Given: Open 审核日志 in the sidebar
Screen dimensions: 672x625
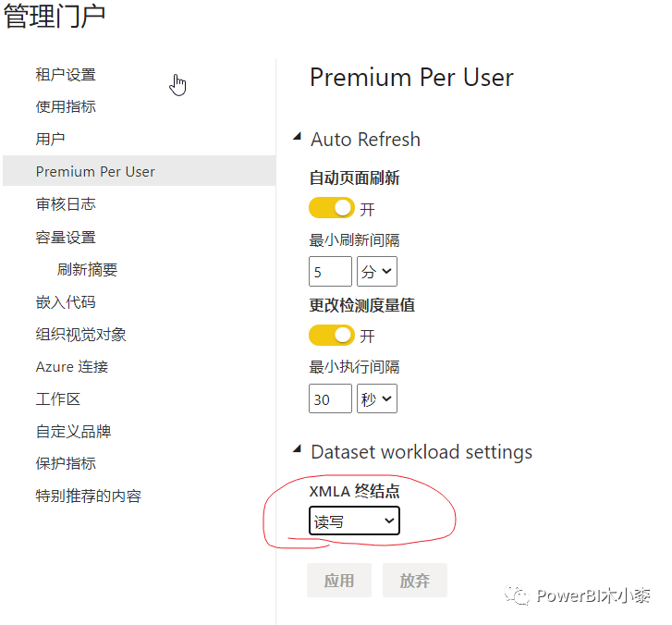Looking at the screenshot, I should point(66,204).
